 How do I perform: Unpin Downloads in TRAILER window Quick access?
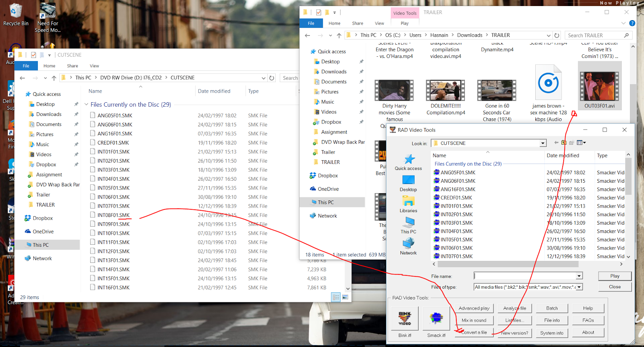pyautogui.click(x=361, y=72)
